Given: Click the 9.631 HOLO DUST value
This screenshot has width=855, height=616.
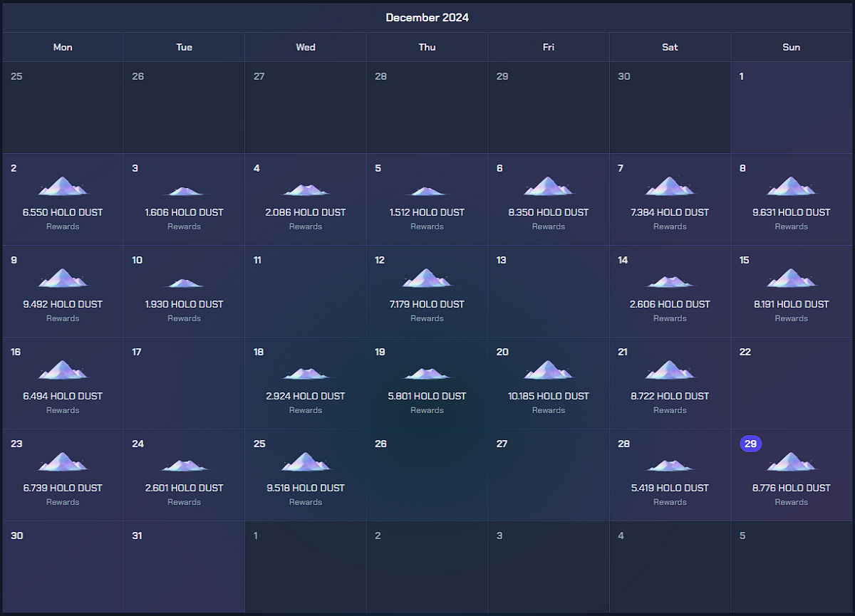Looking at the screenshot, I should (x=792, y=212).
